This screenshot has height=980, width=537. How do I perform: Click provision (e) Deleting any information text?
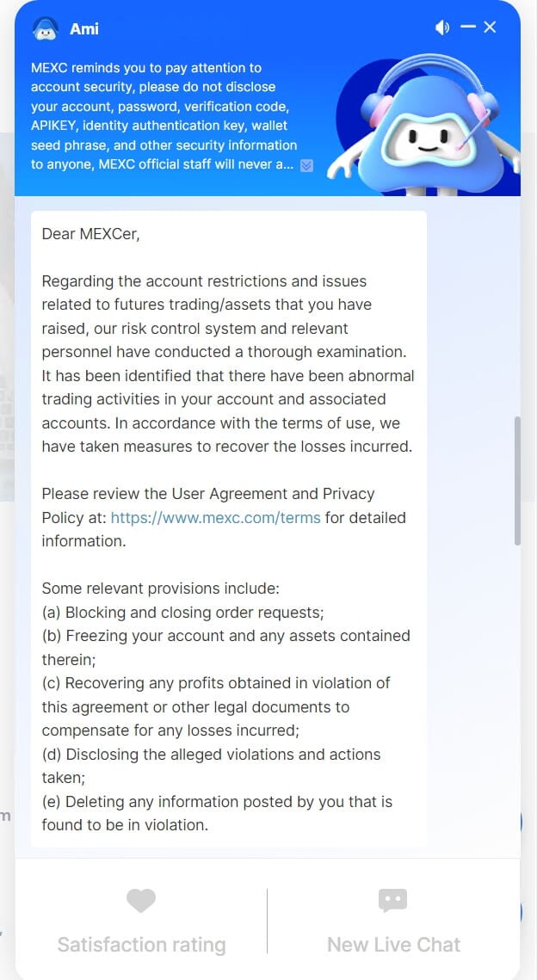[x=217, y=802]
